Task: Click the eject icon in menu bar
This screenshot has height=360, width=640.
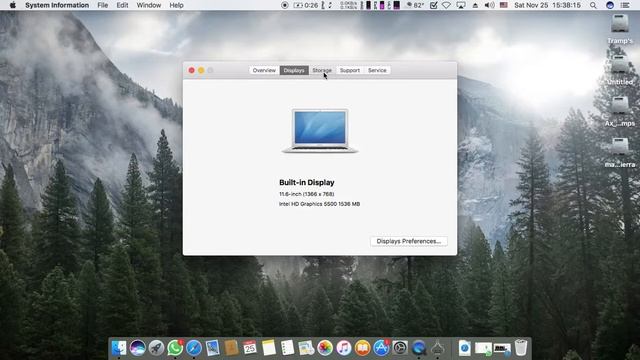Action: coord(475,5)
